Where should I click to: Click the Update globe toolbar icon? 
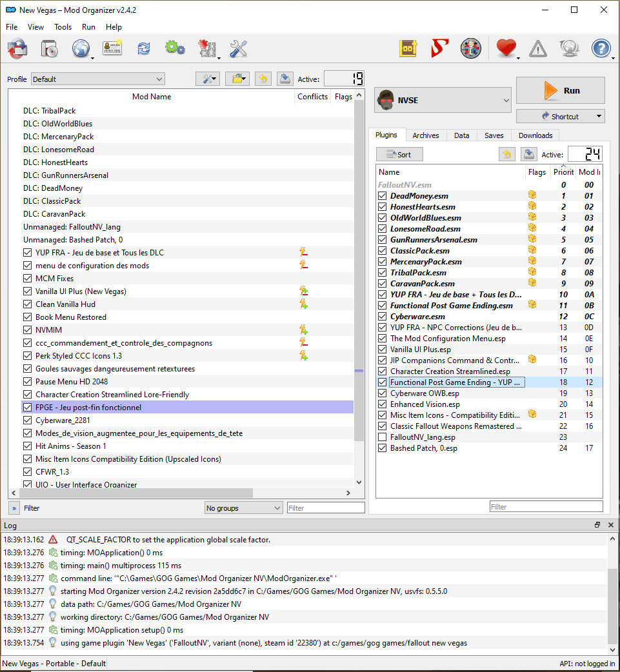pyautogui.click(x=570, y=48)
